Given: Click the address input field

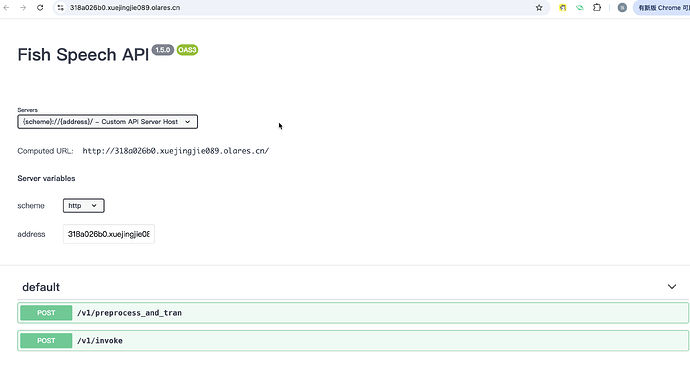Looking at the screenshot, I should (109, 234).
